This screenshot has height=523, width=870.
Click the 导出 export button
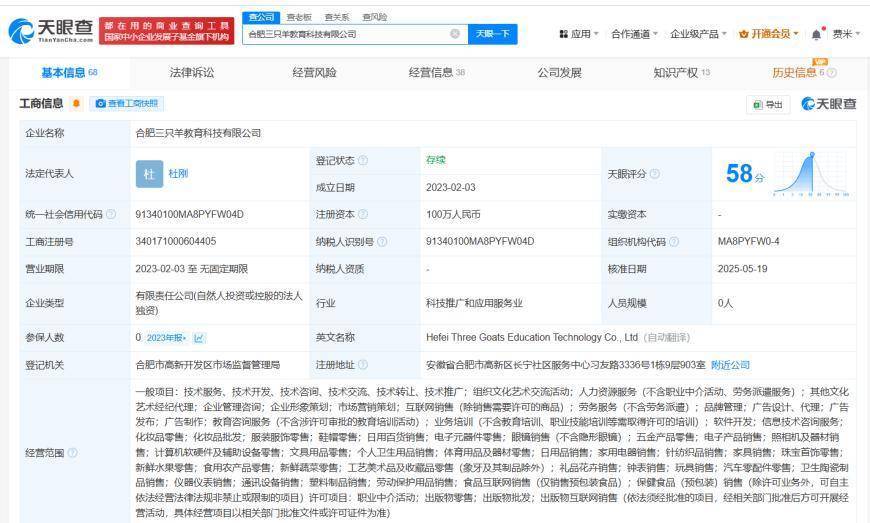[768, 104]
